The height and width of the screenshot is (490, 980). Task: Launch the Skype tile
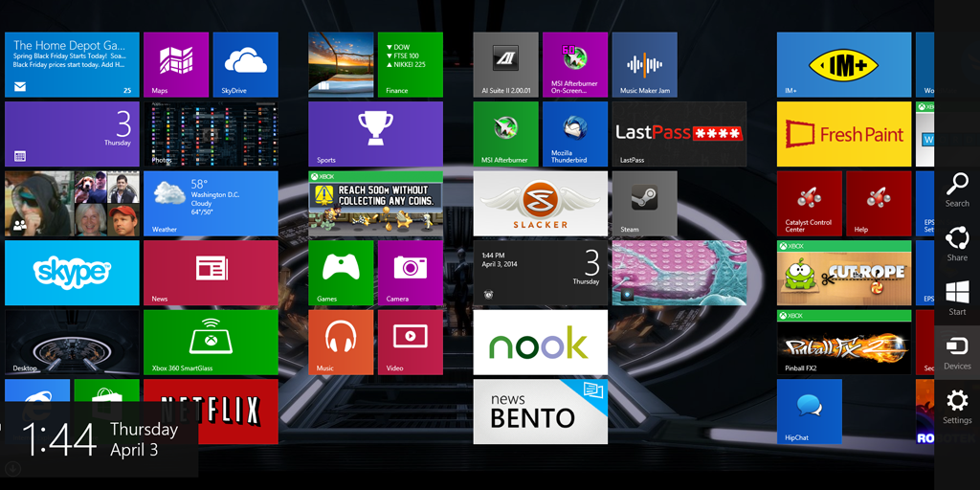(72, 273)
